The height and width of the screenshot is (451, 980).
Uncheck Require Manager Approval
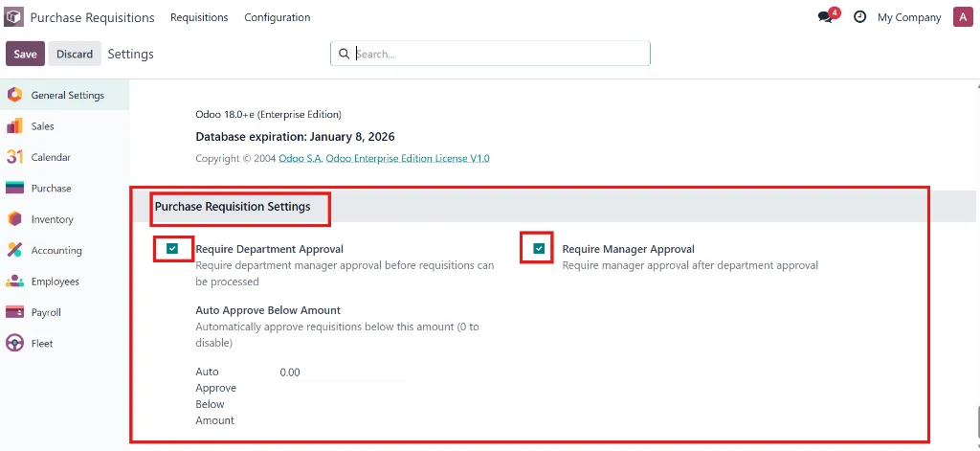539,249
